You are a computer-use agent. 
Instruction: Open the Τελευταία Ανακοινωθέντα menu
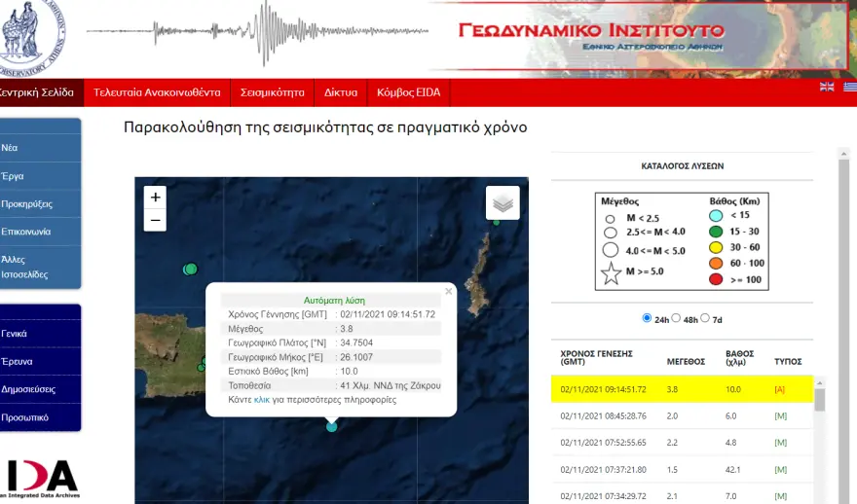pos(157,93)
